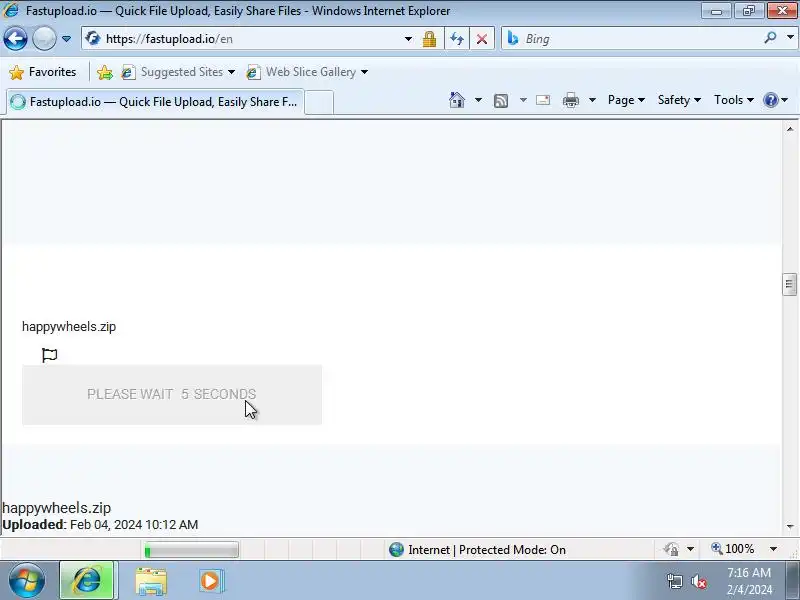Image resolution: width=800 pixels, height=600 pixels.
Task: Stop loading with the red X icon
Action: point(482,39)
